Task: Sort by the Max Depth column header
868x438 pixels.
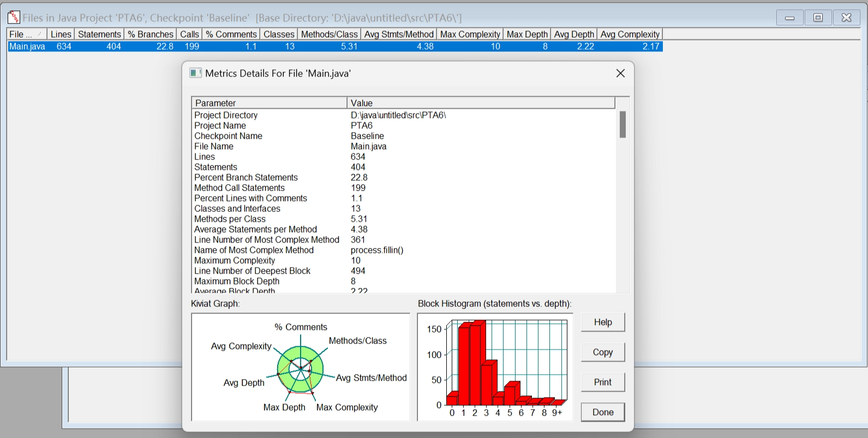Action: pyautogui.click(x=527, y=34)
